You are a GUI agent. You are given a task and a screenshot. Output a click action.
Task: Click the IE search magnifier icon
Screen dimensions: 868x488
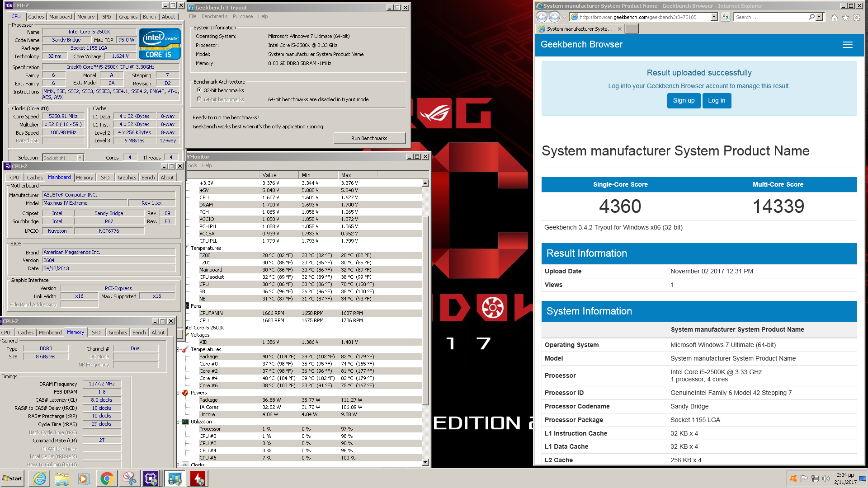pyautogui.click(x=811, y=17)
